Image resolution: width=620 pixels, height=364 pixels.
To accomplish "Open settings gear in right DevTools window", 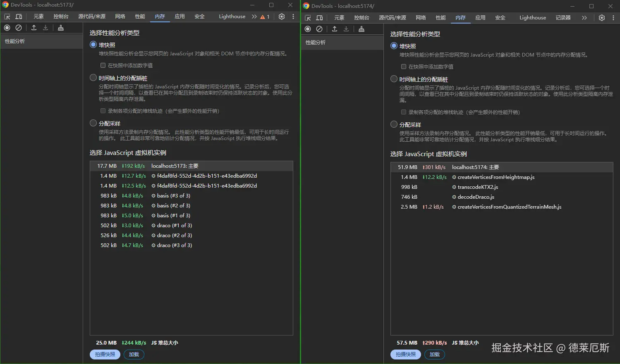I will (x=602, y=18).
